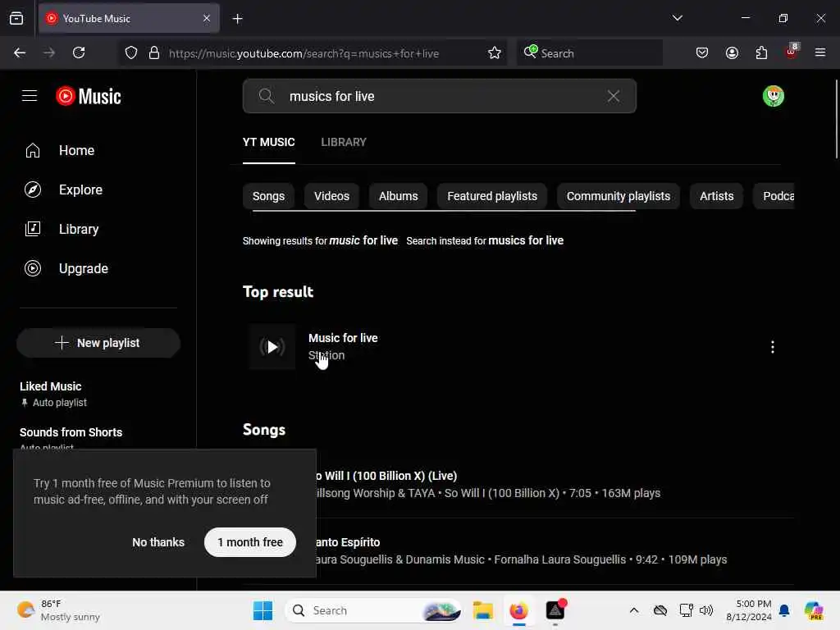Show hidden system tray icons
The image size is (840, 630).
point(634,610)
